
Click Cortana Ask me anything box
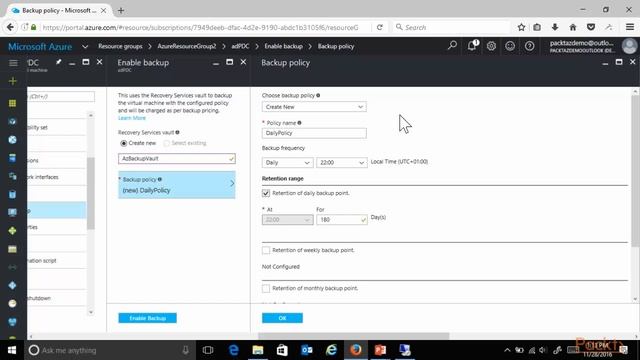[x=109, y=350]
